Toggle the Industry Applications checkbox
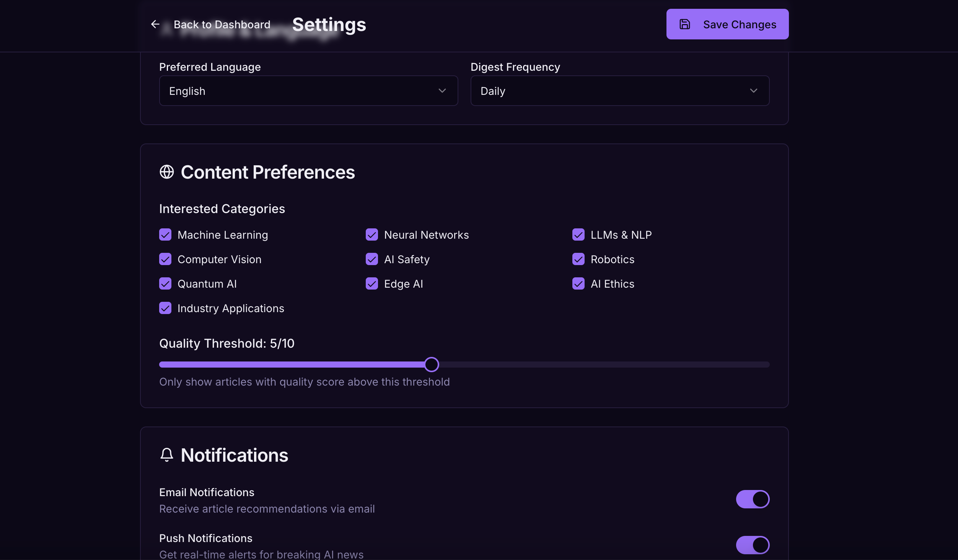Screen dimensions: 958x560 pos(165,308)
